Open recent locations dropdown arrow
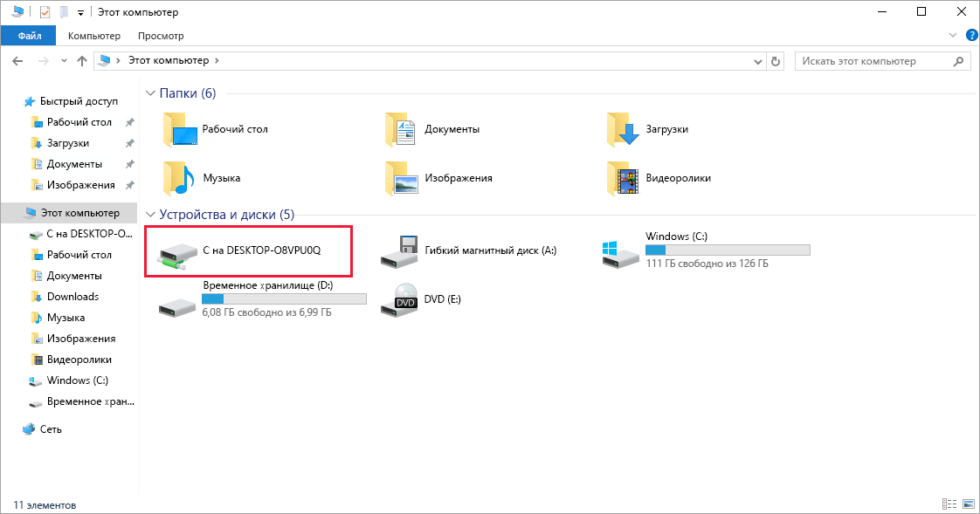The width and height of the screenshot is (980, 514). (x=64, y=61)
